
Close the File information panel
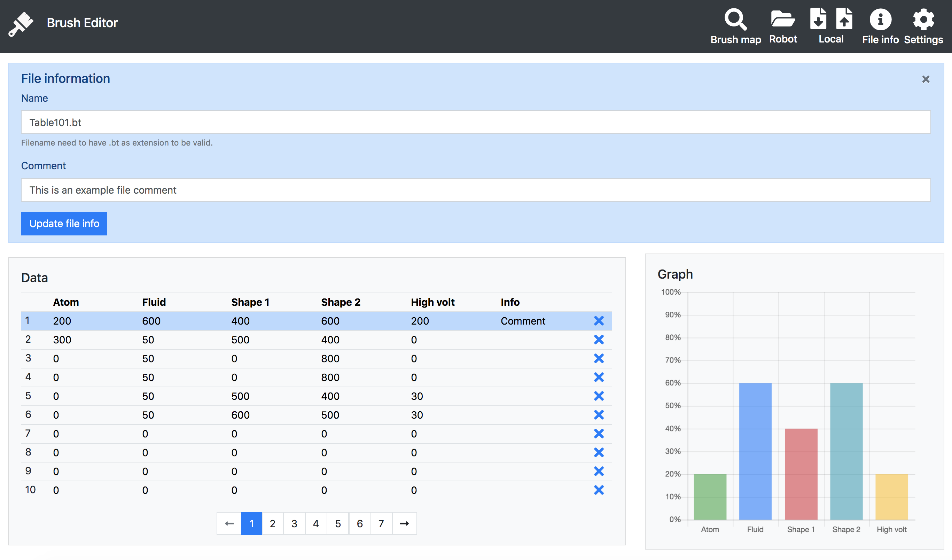(926, 79)
